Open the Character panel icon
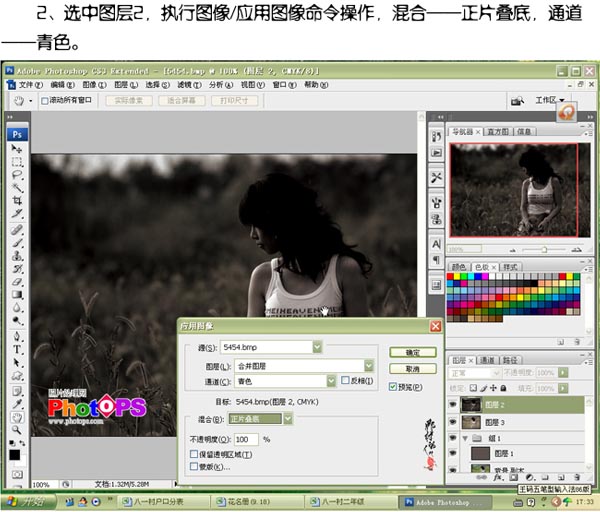 tap(436, 244)
